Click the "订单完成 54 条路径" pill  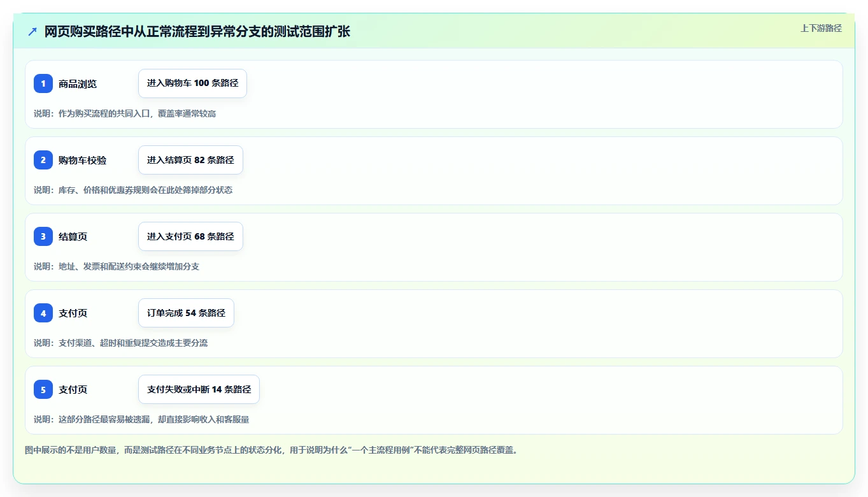[x=186, y=313]
